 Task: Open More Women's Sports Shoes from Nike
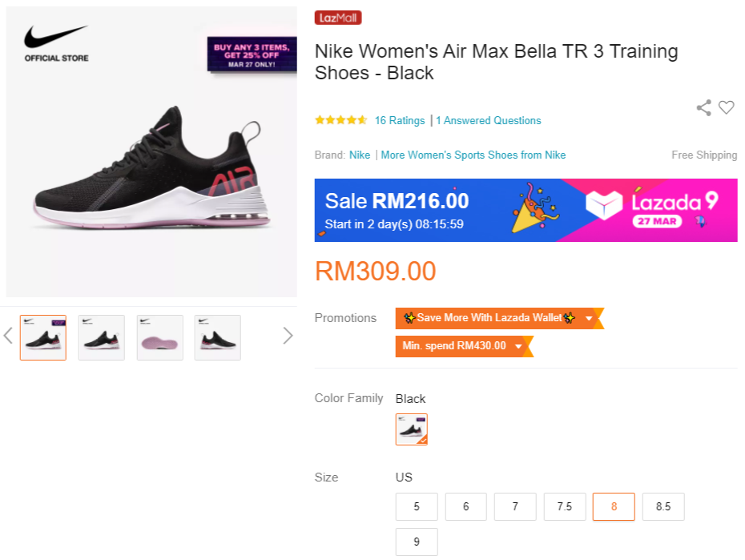[473, 155]
